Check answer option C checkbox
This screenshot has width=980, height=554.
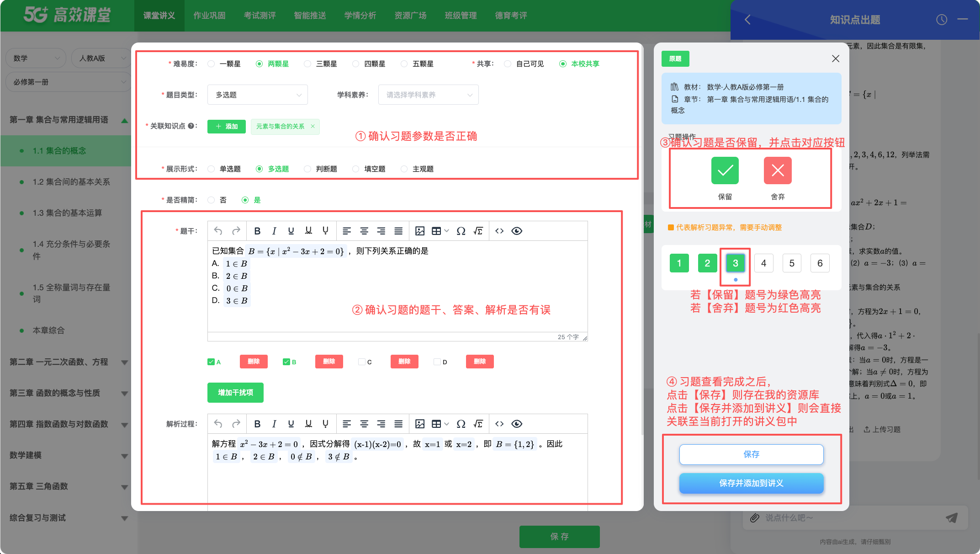point(362,362)
